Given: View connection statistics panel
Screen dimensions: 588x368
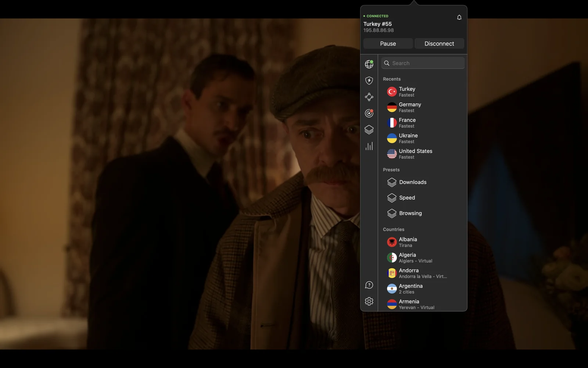Looking at the screenshot, I should pos(369,146).
